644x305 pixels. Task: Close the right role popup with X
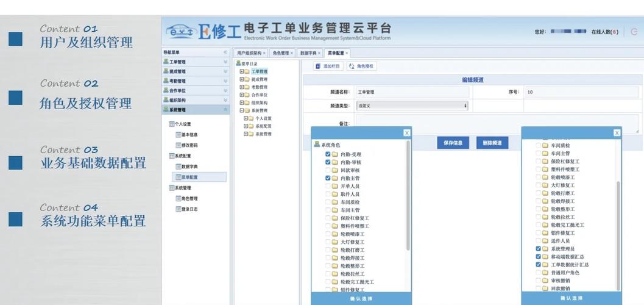tap(617, 133)
